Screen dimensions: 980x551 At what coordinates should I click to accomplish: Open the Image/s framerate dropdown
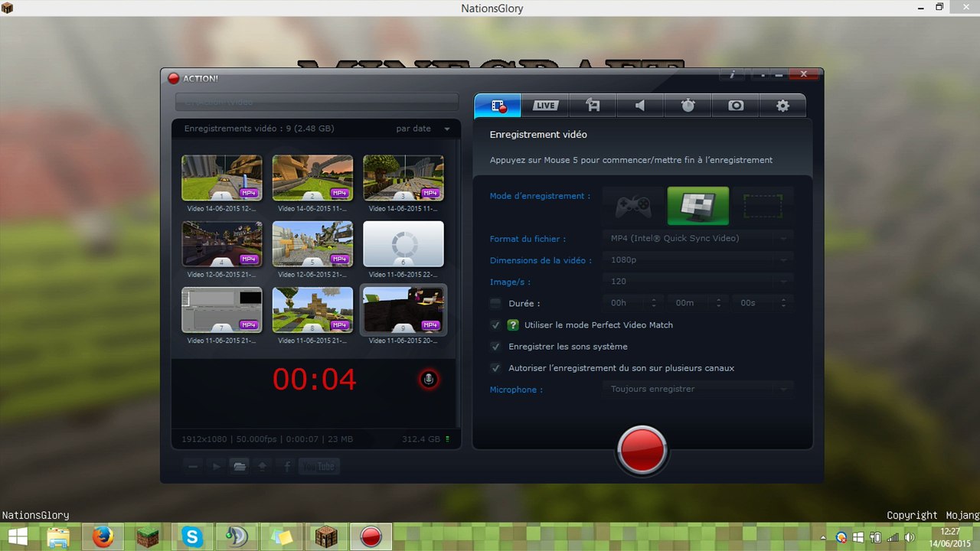coord(697,282)
